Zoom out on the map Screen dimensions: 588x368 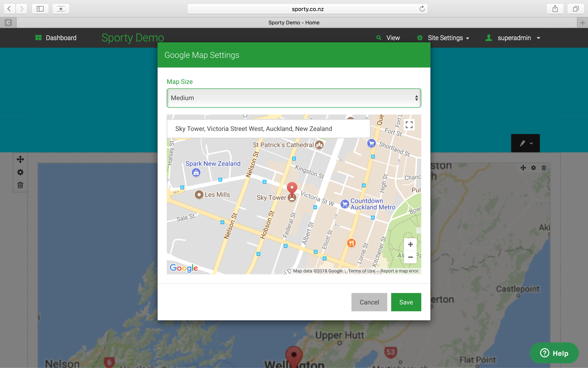[410, 257]
